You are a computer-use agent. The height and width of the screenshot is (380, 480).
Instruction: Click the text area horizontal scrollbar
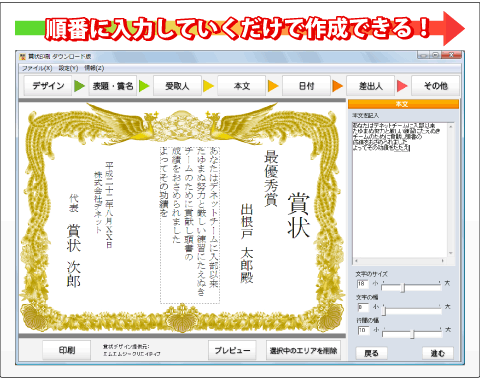(400, 261)
